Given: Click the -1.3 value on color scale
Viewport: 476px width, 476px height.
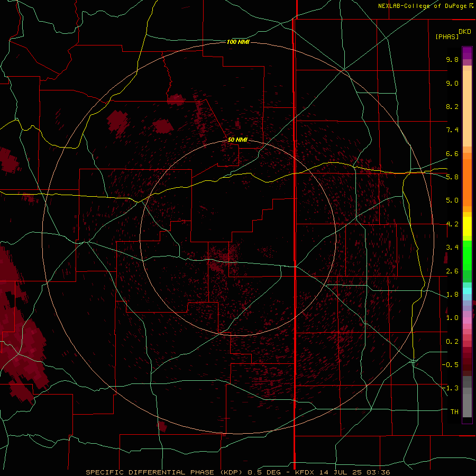Looking at the screenshot, I should [x=450, y=388].
